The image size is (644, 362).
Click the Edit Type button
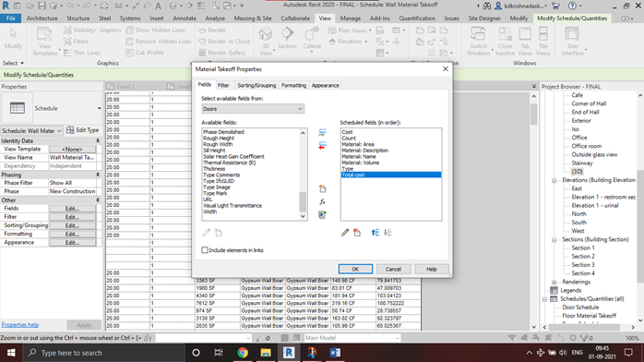tap(82, 130)
